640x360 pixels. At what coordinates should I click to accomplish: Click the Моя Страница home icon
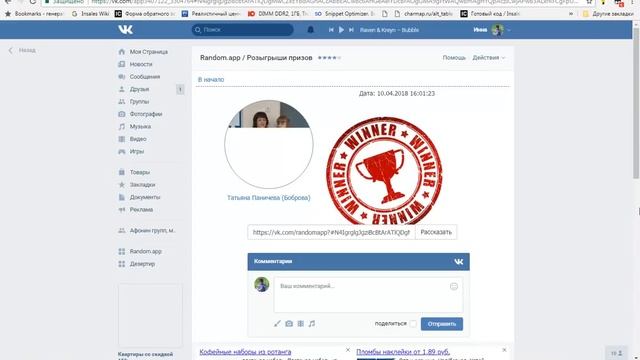pos(122,52)
